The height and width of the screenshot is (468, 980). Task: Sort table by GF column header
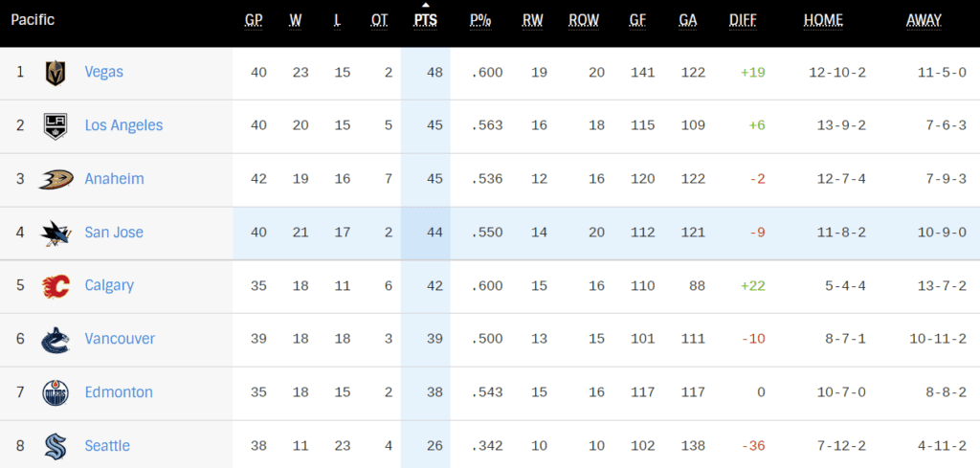coord(637,20)
